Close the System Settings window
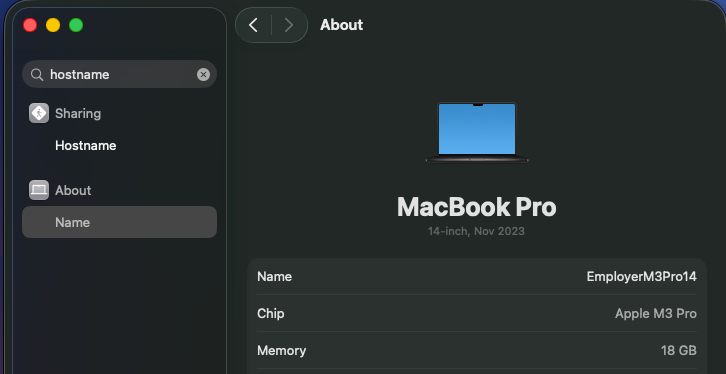The image size is (726, 374). 30,25
